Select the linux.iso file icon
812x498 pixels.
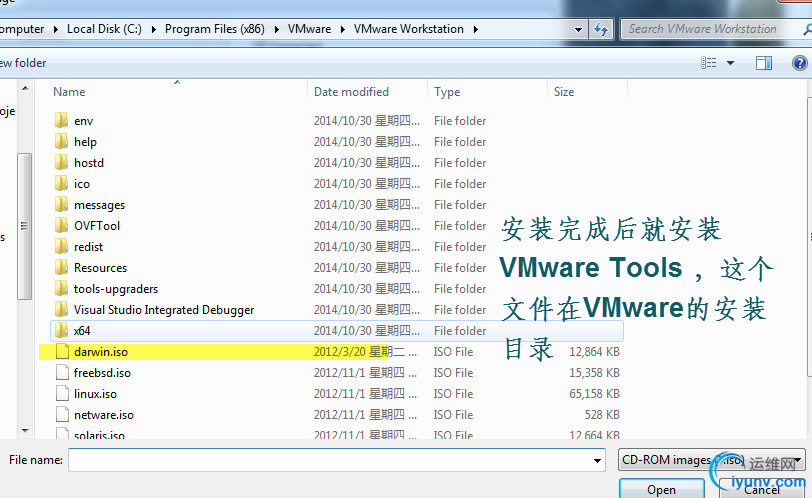(62, 393)
